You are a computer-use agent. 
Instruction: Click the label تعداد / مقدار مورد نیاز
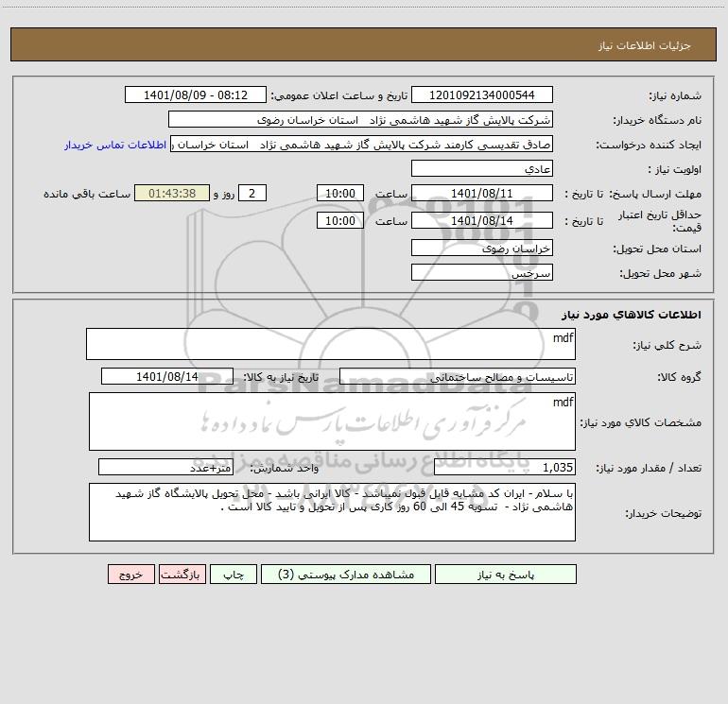pos(649,469)
